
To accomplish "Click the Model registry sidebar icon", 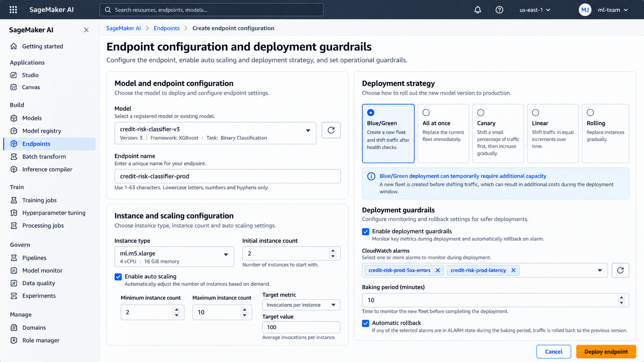I will coord(14,131).
